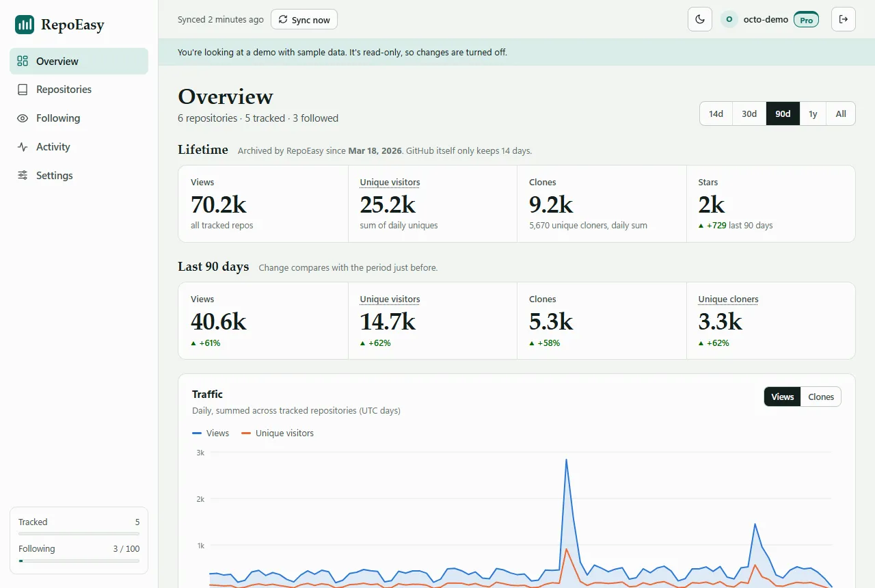This screenshot has height=588, width=875.
Task: Click the Repositories book icon
Action: coord(23,90)
